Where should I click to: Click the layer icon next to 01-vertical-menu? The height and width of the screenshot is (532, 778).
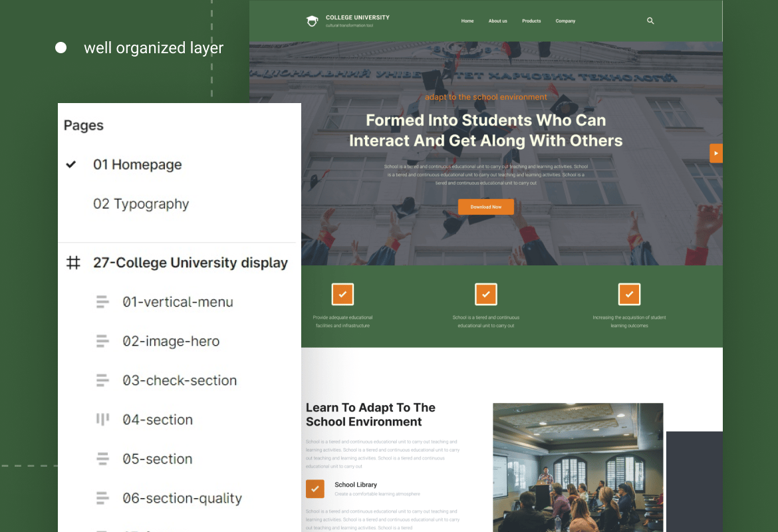coord(102,302)
